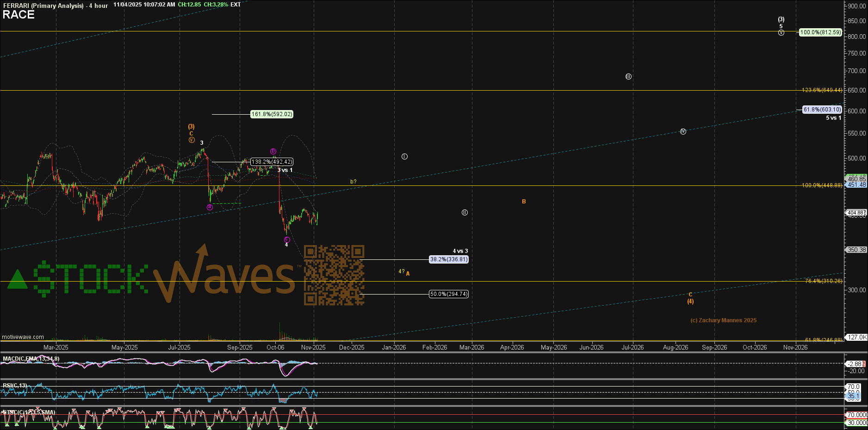Click the Nov-2025 time axis label
Screen dimensions: 868x430
tap(313, 347)
